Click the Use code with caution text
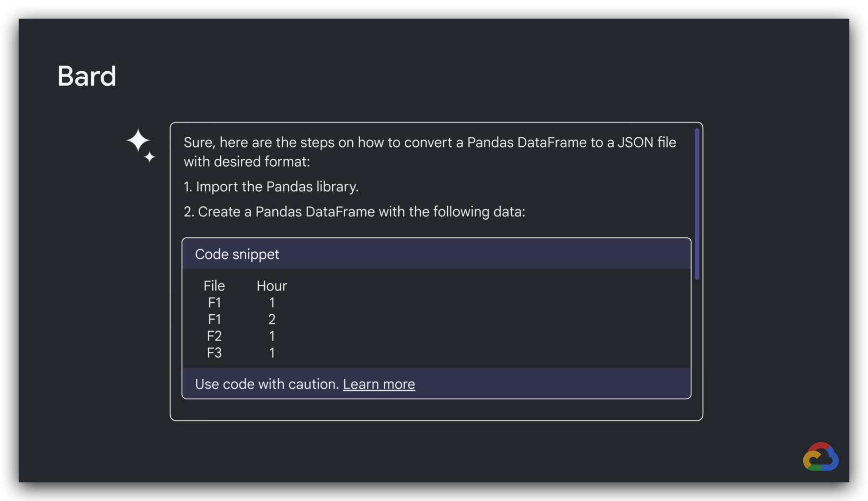Image resolution: width=868 pixels, height=501 pixels. 267,384
